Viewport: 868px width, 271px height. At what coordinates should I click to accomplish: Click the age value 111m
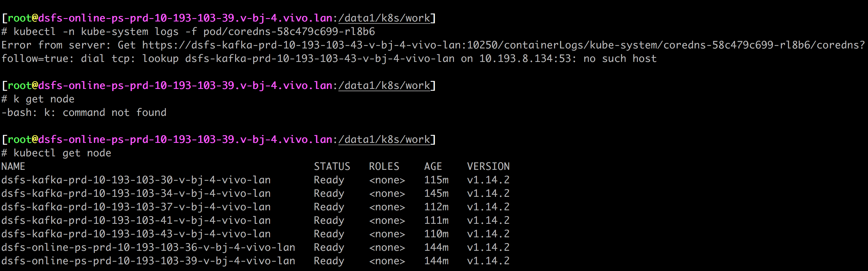coord(436,220)
